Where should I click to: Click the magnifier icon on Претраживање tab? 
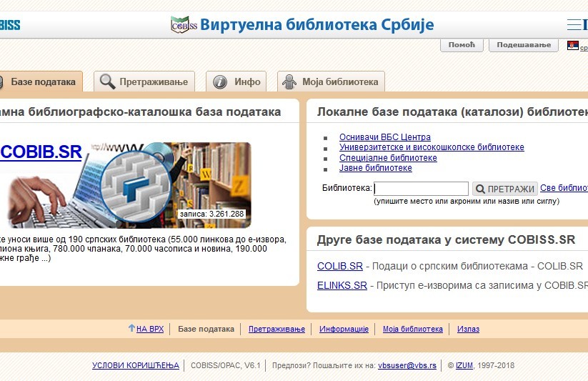(107, 81)
